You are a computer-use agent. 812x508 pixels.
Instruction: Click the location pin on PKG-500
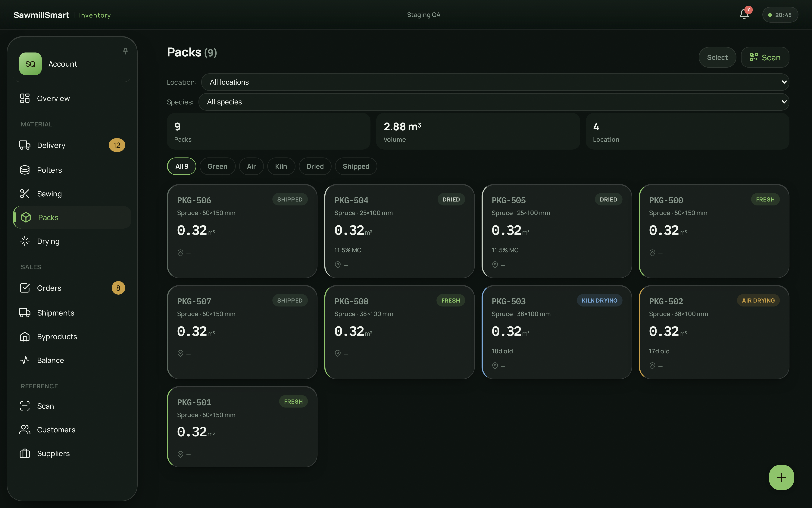652,253
